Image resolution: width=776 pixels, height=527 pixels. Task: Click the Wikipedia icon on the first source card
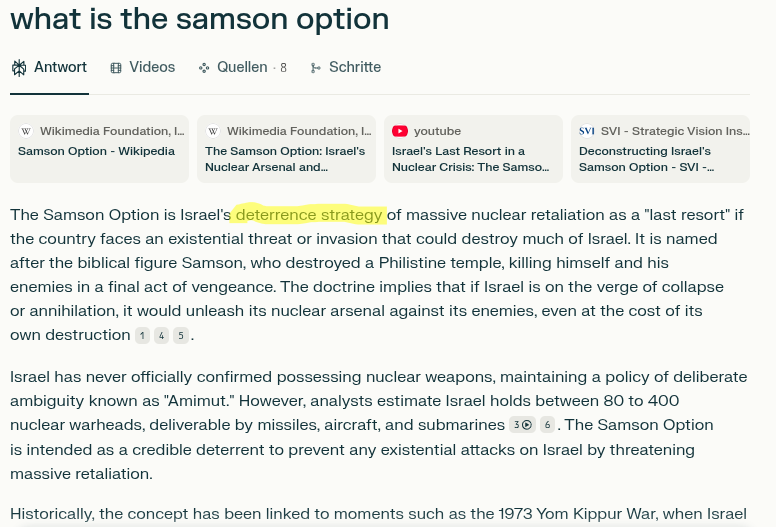(x=26, y=131)
